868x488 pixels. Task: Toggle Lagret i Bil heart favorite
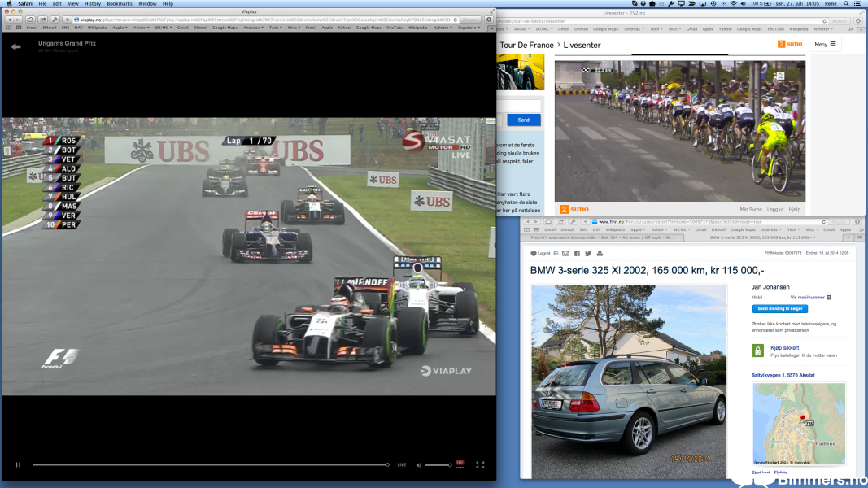[x=534, y=254]
